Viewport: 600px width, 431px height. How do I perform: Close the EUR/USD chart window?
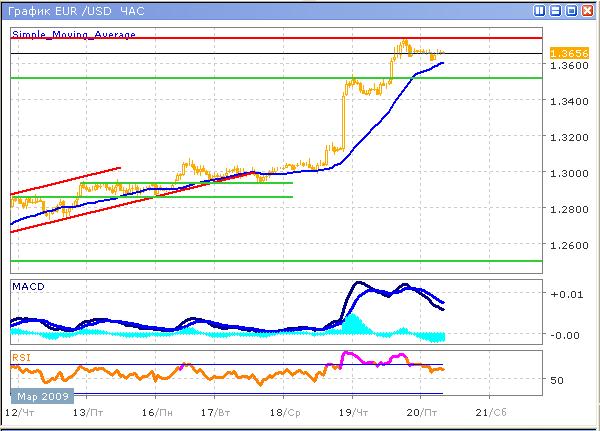click(x=587, y=10)
